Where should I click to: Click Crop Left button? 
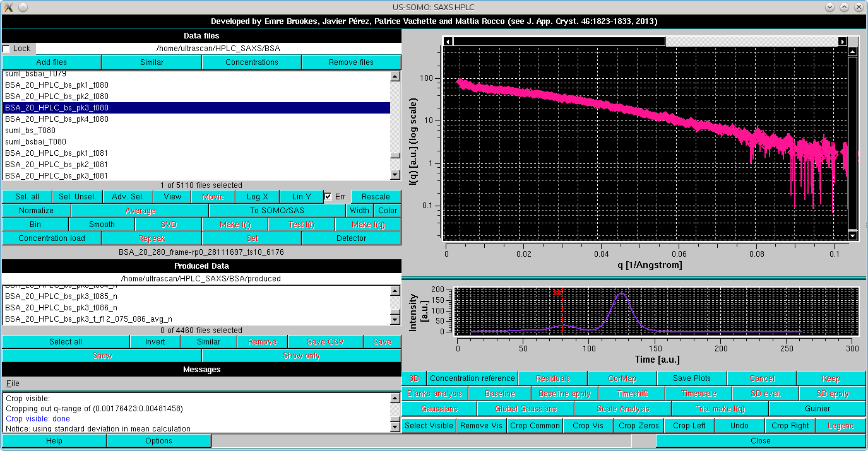689,426
